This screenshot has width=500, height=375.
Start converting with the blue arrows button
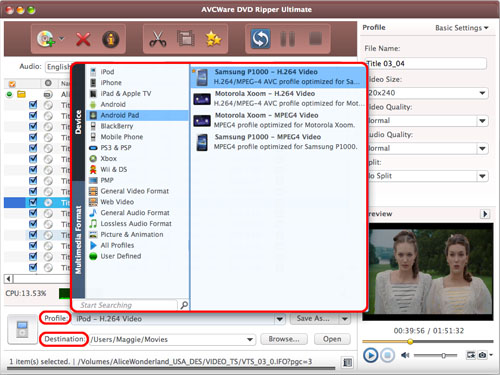tap(260, 39)
